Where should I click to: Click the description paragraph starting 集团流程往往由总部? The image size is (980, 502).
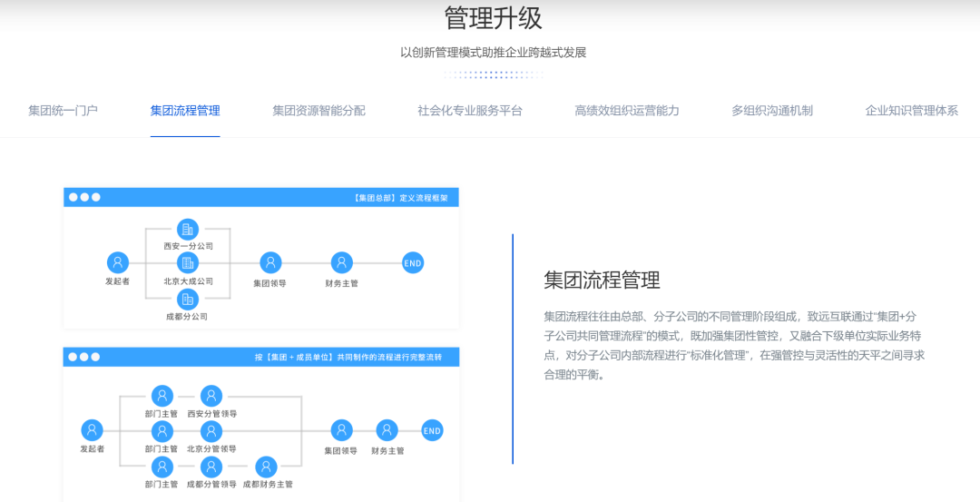[x=734, y=346]
